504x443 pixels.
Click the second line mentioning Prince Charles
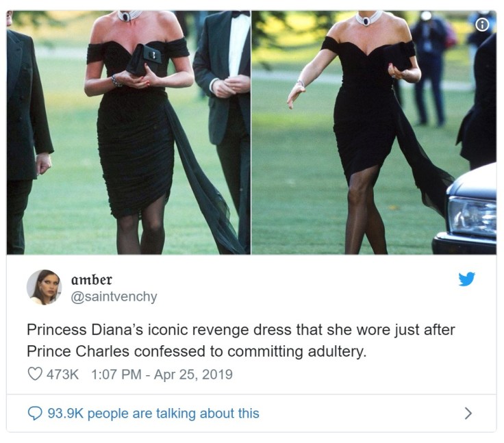[x=197, y=351]
